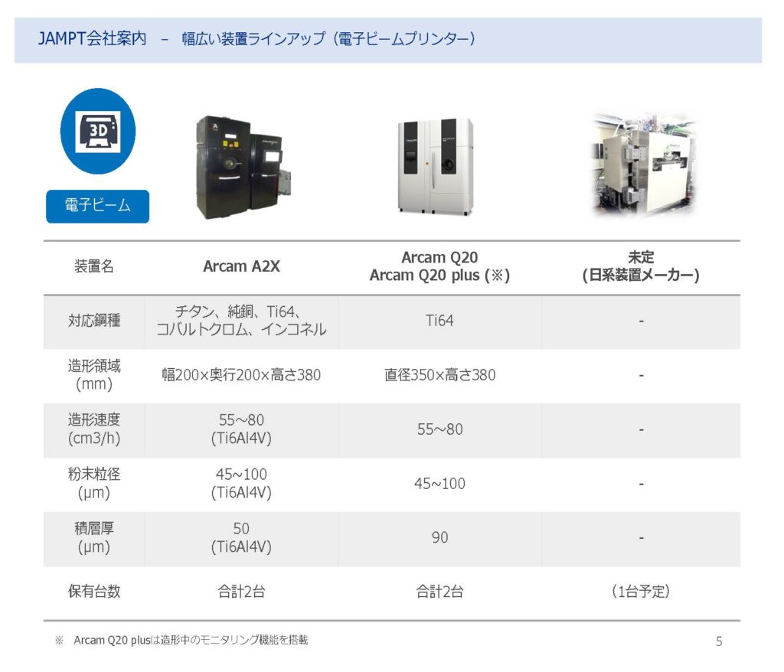Click the slide title JAMPT会社案内
Viewport: 784px width, 672px height.
(93, 38)
